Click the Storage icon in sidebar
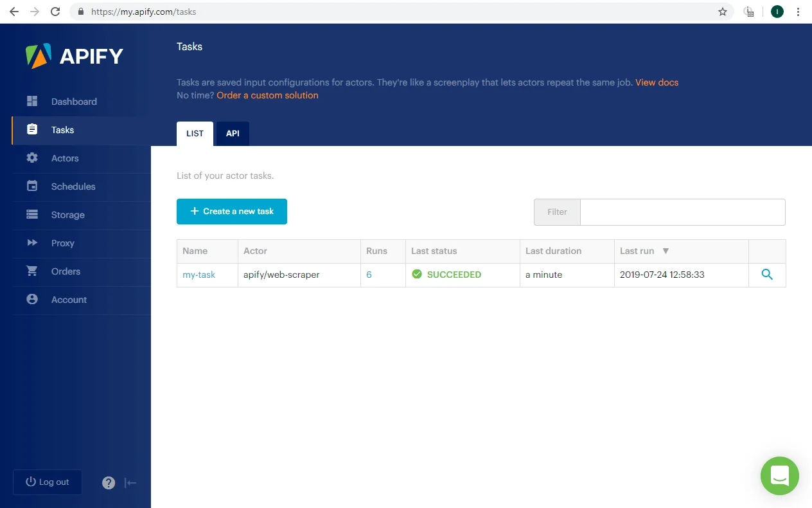Screen dimensions: 812x508 coord(32,214)
